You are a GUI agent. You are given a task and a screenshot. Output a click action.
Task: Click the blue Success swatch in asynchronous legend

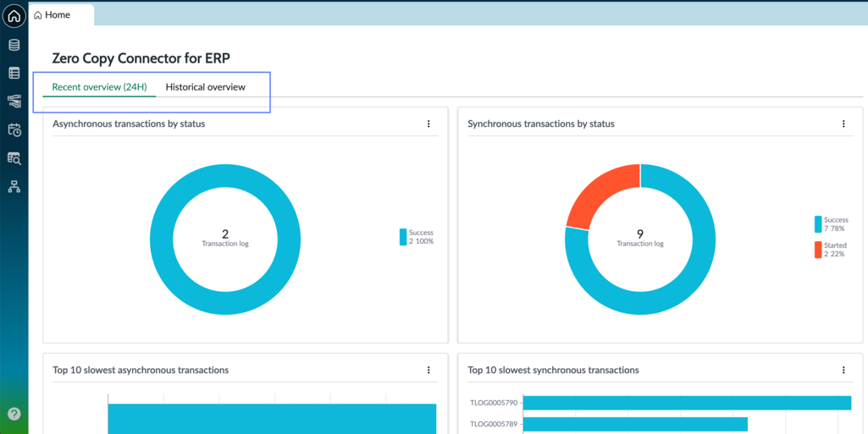[403, 237]
